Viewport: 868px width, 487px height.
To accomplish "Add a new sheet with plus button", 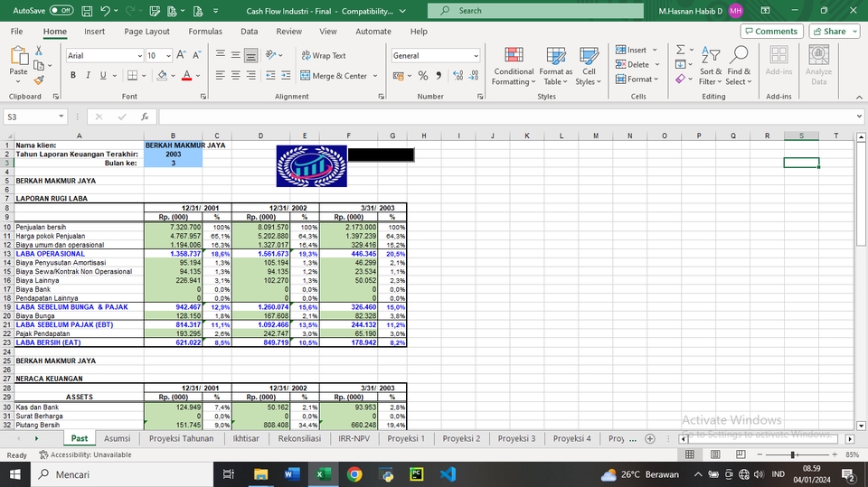I will point(650,438).
